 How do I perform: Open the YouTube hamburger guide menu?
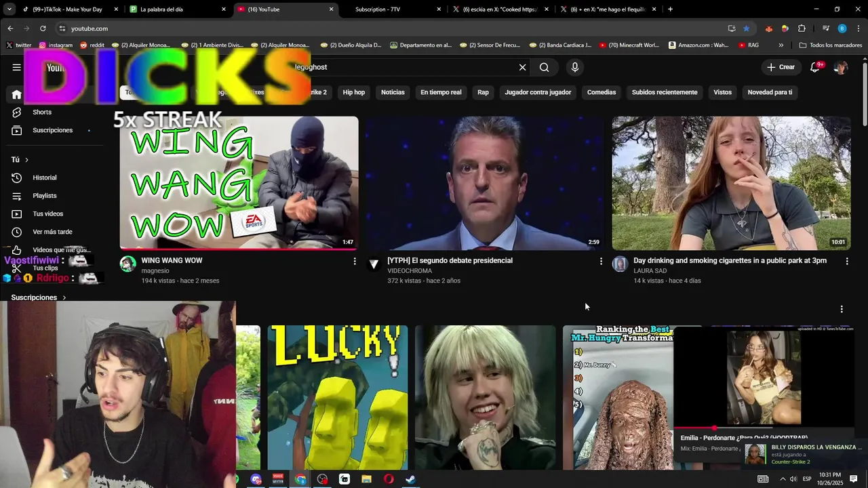pos(16,67)
